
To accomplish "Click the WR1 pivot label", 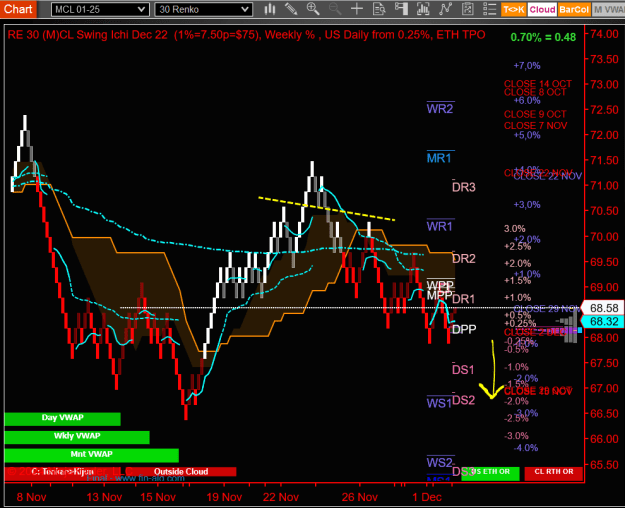I will click(439, 226).
